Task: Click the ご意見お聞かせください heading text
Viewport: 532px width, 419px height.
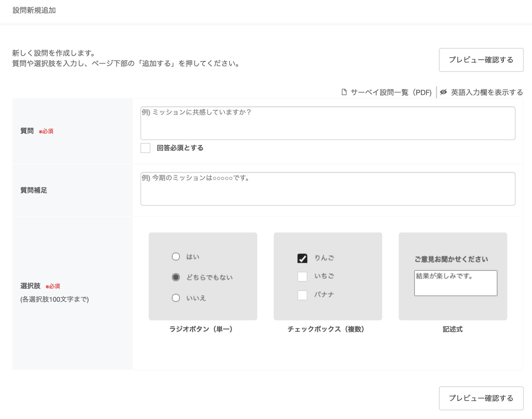Action: click(451, 259)
